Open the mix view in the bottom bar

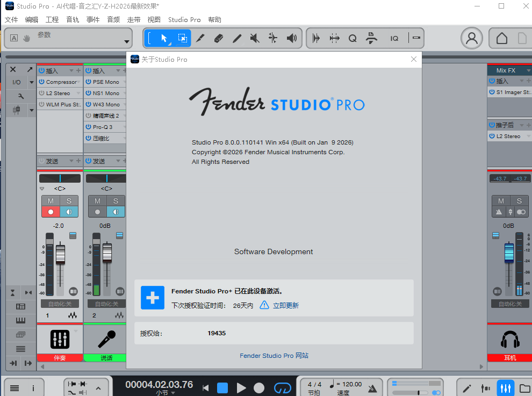(506, 388)
